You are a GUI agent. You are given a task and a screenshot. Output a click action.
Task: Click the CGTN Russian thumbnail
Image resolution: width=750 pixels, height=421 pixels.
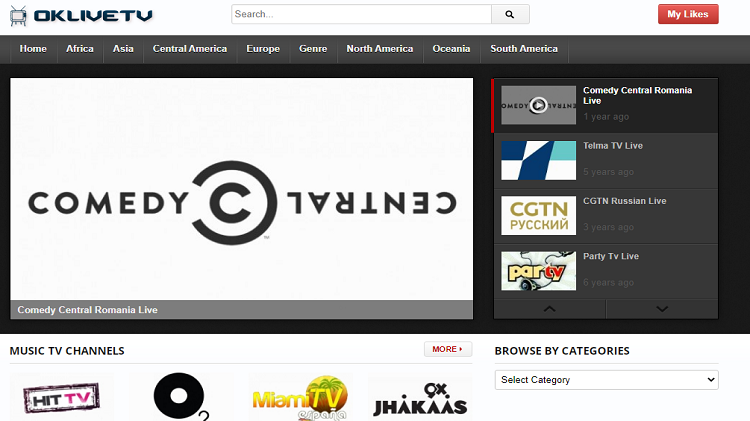(539, 216)
